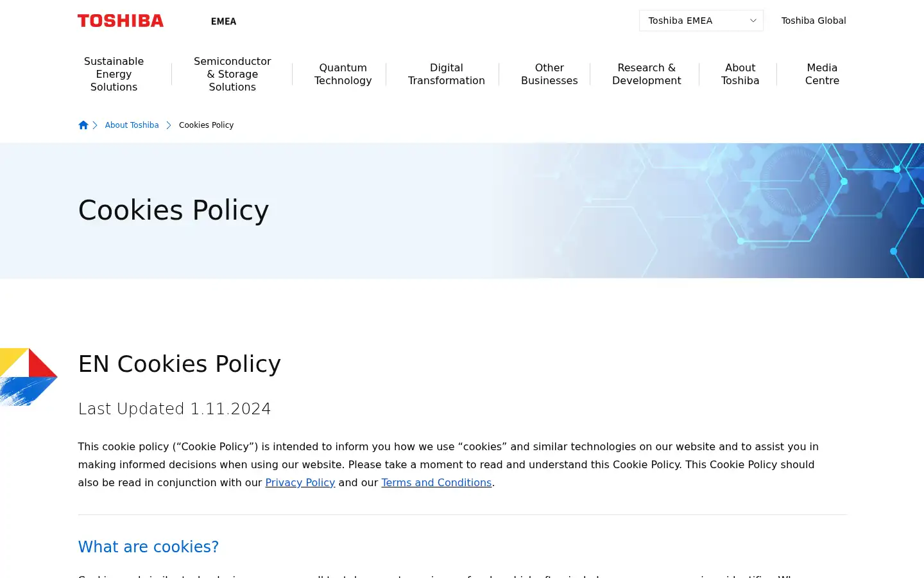Go to About Toshiba breadcrumb link
924x578 pixels.
132,125
